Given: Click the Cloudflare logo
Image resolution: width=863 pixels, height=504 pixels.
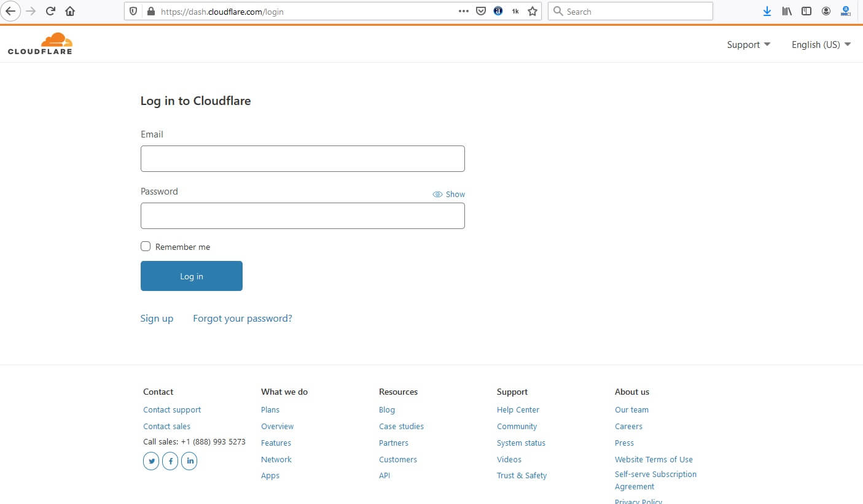Looking at the screenshot, I should tap(40, 44).
